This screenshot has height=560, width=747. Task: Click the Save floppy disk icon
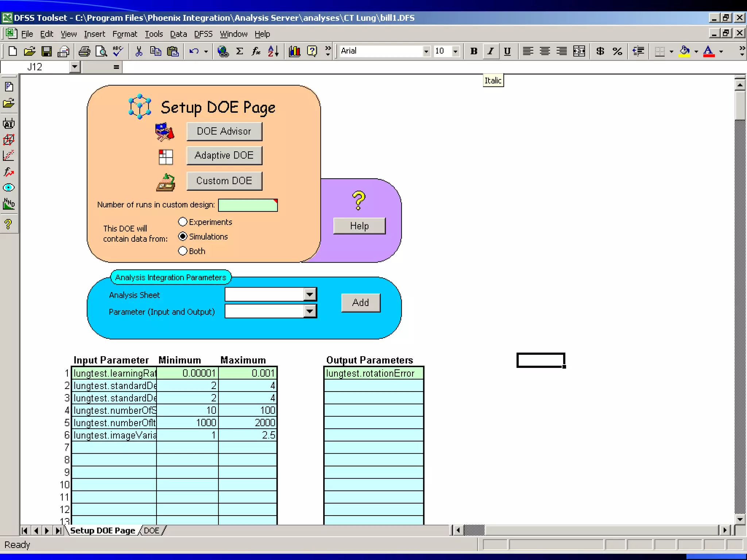pyautogui.click(x=47, y=51)
